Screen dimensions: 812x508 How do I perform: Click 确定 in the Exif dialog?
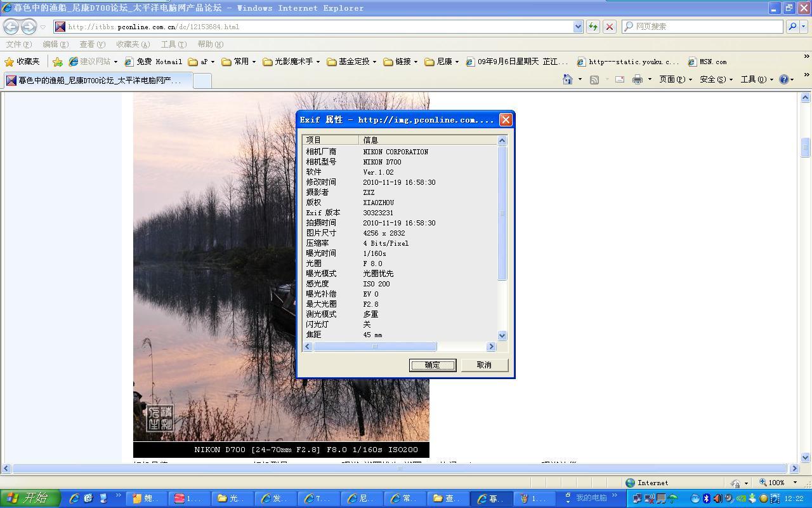pos(433,365)
